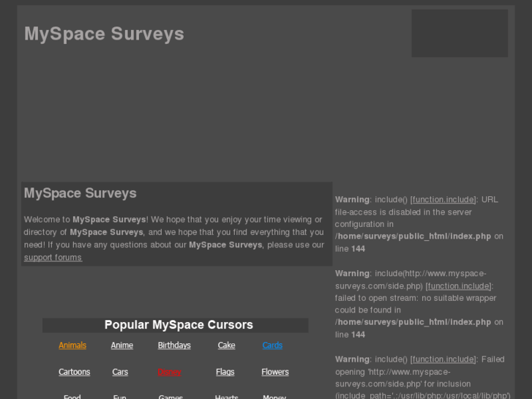This screenshot has height=399, width=532.
Task: Open the Disney cursors category
Action: pyautogui.click(x=169, y=372)
